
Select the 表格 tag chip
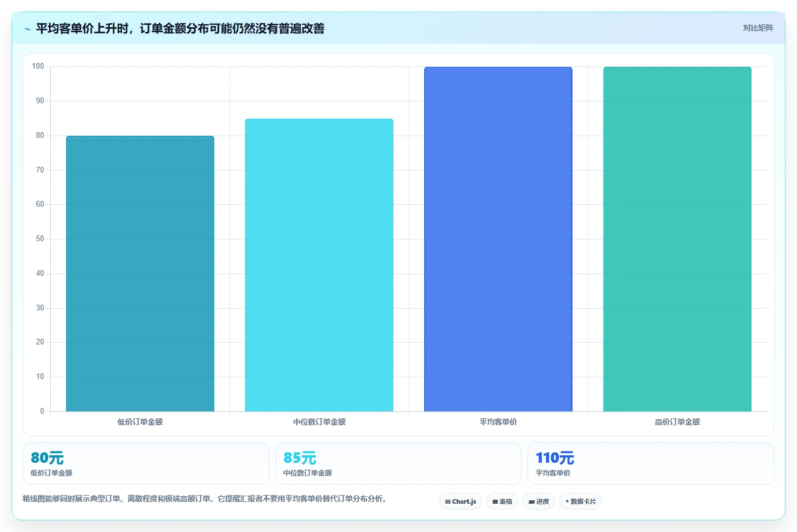pos(502,501)
